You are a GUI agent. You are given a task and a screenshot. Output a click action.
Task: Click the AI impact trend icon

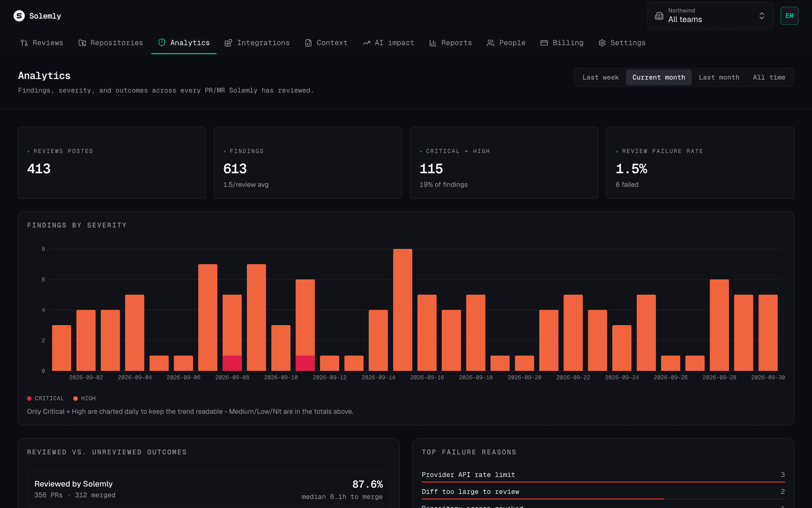pyautogui.click(x=367, y=43)
